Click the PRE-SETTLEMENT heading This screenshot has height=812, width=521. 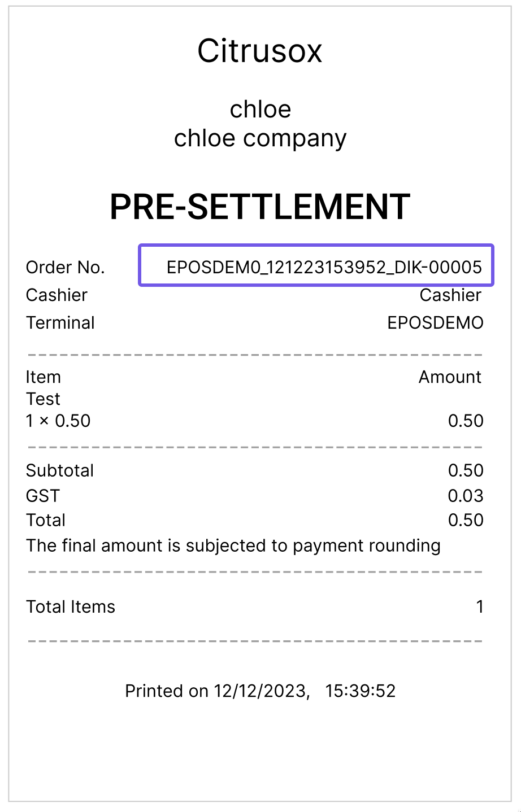(x=260, y=206)
